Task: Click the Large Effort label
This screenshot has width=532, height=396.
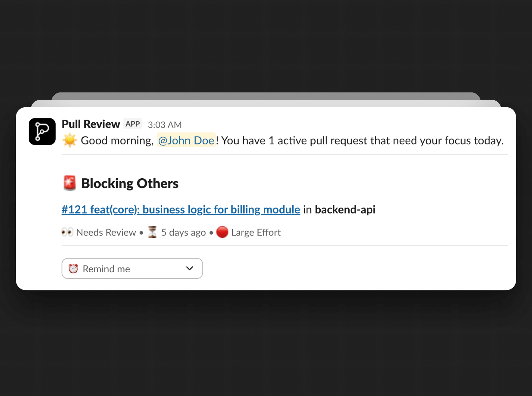Action: click(256, 233)
